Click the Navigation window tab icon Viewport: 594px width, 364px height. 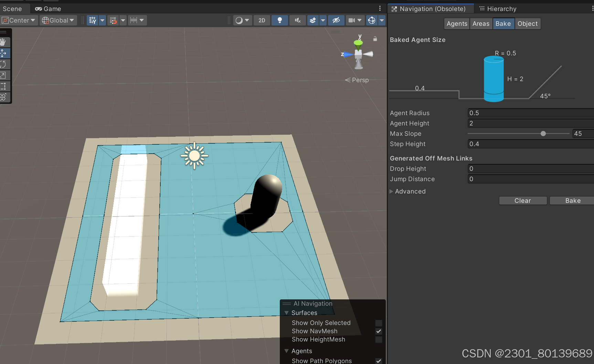tap(394, 9)
